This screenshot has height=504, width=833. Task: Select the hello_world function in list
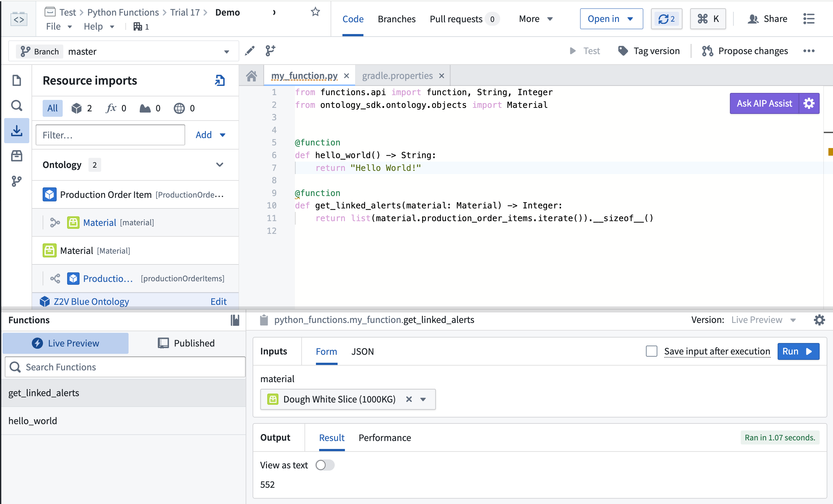click(33, 420)
